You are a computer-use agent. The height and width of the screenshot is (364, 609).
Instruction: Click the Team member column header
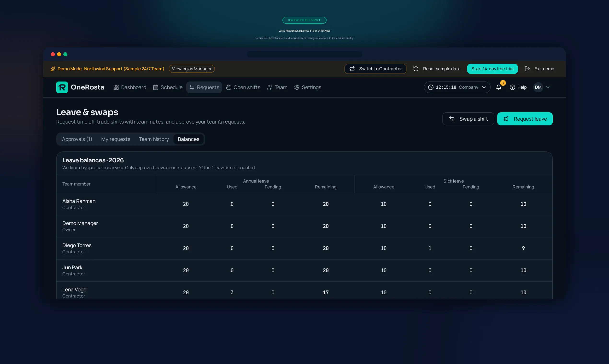click(x=76, y=184)
